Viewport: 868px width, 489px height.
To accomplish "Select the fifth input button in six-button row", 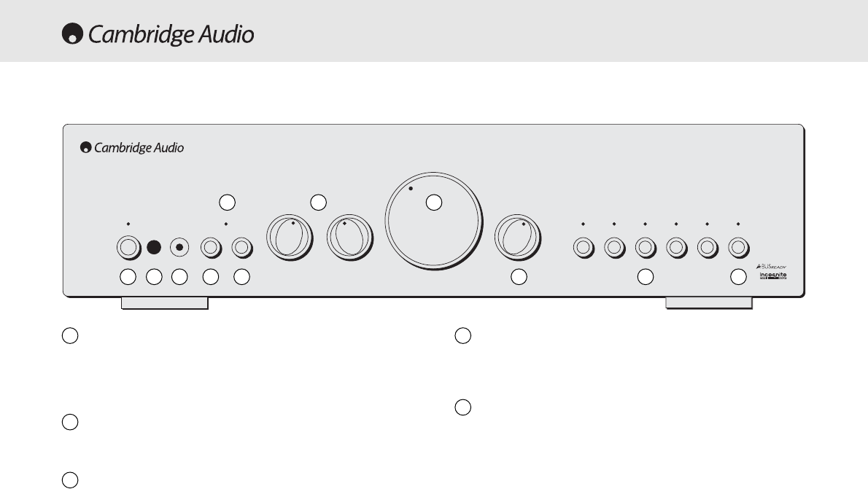I will [x=708, y=247].
